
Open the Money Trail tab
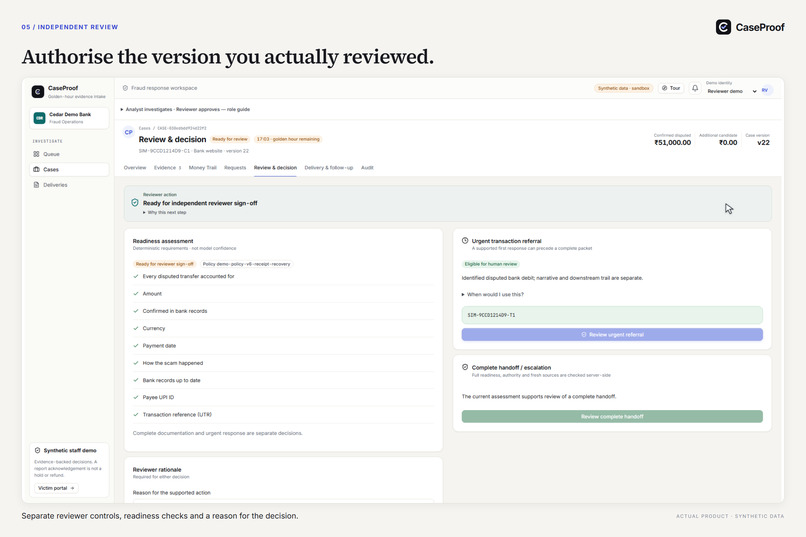(x=203, y=168)
